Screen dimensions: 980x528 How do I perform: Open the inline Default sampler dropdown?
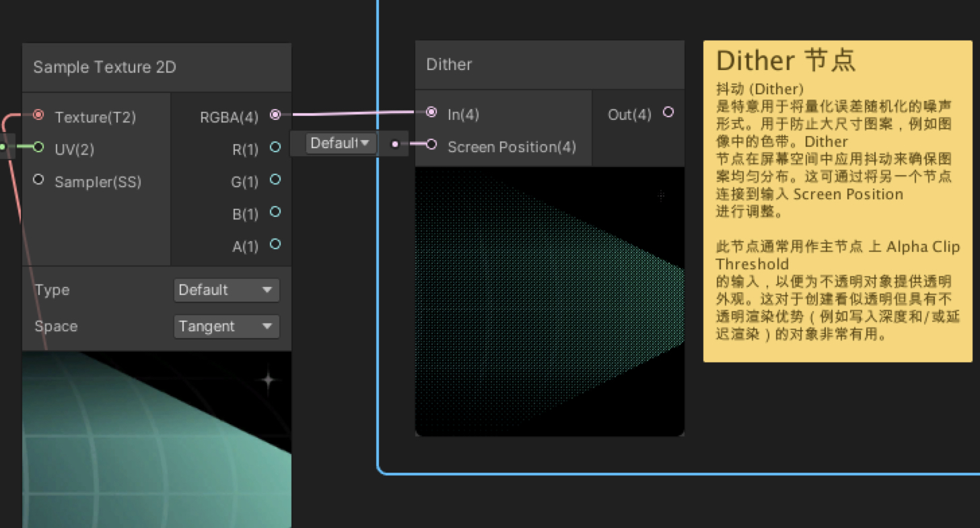[341, 143]
